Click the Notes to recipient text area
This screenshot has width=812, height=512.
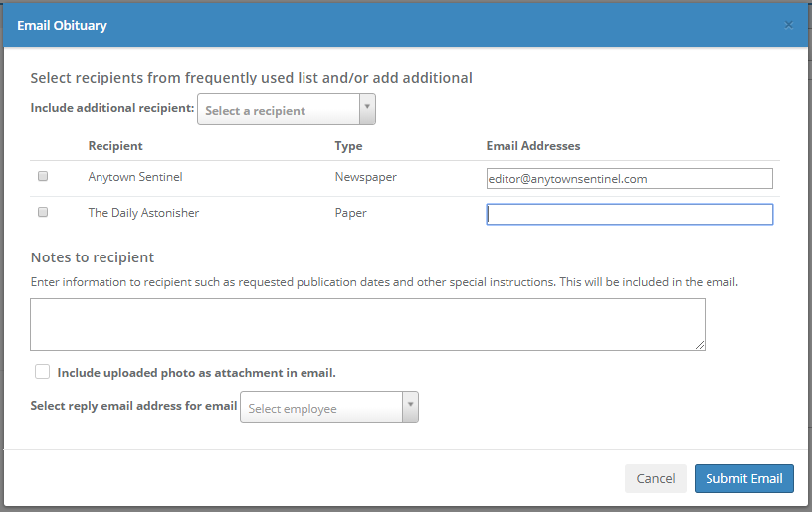pyautogui.click(x=366, y=324)
